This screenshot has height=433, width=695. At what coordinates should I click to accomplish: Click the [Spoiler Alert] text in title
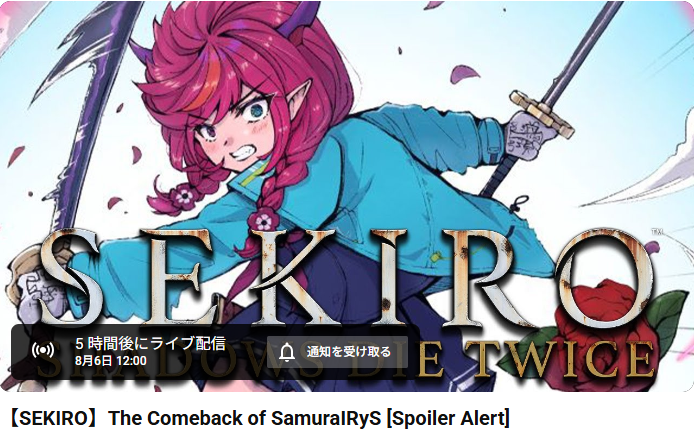point(448,418)
